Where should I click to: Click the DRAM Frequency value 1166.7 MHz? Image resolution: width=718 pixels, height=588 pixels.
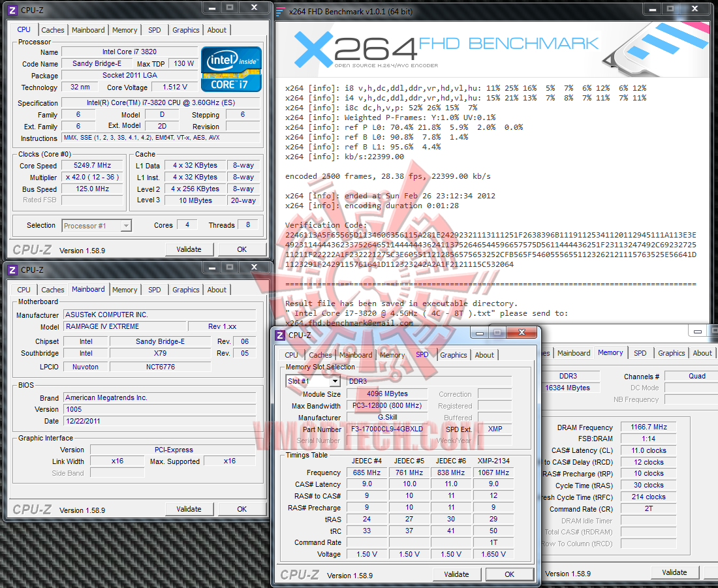pyautogui.click(x=648, y=427)
